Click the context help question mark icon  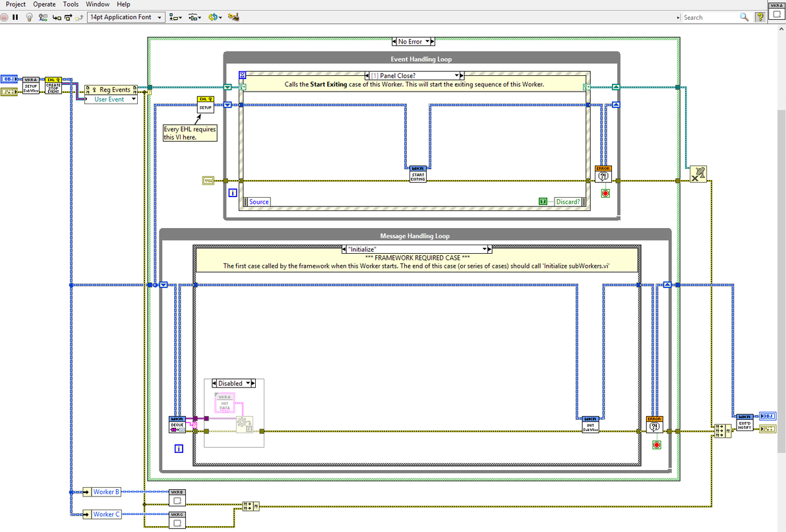tap(760, 17)
